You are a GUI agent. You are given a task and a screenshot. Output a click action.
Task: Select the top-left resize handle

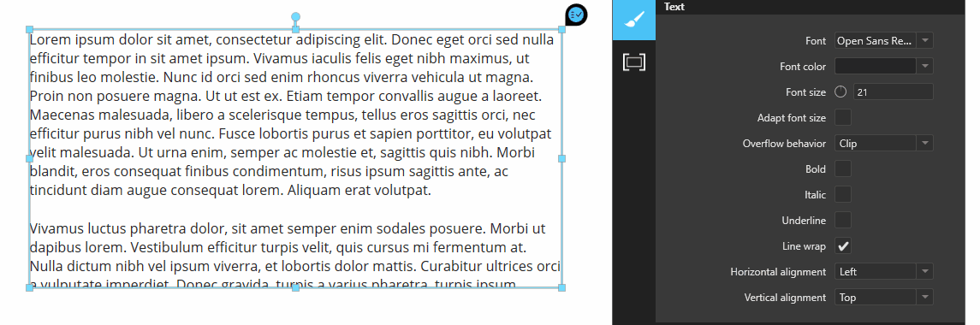29,29
